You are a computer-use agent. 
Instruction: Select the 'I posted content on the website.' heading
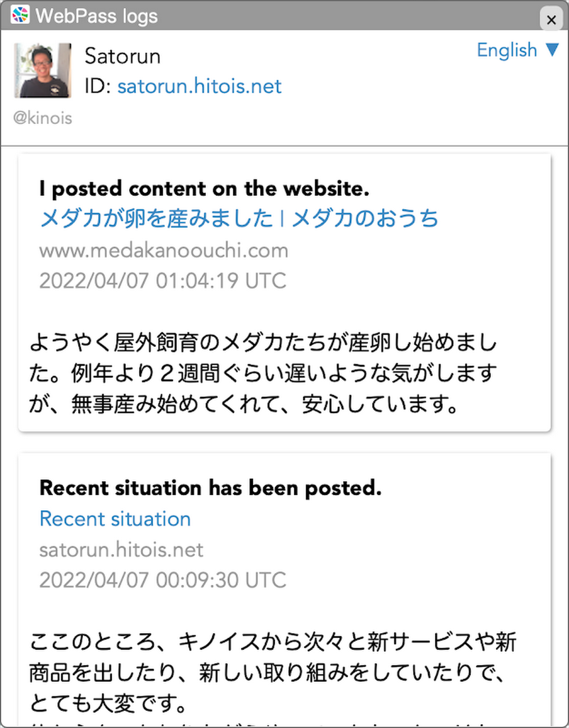(x=204, y=189)
